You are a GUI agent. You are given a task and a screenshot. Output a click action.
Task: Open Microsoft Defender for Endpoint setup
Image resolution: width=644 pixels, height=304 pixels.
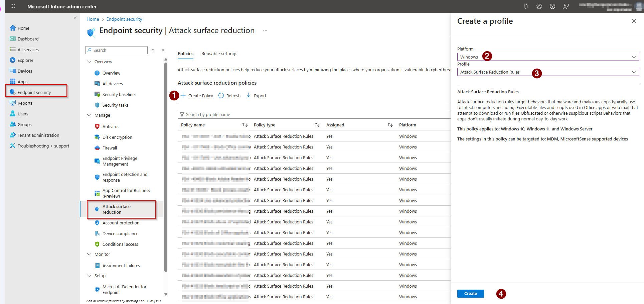pos(124,290)
